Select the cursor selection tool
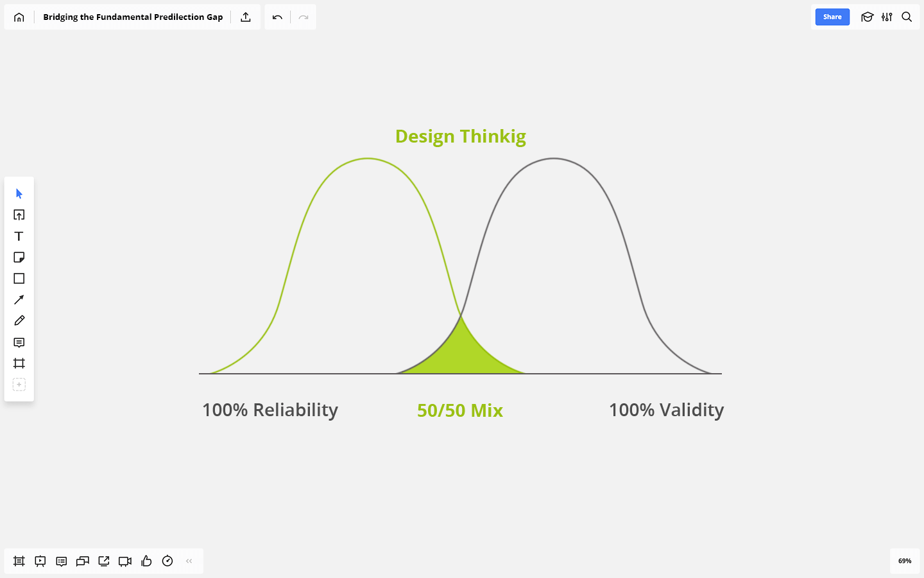924x578 pixels. (x=19, y=193)
